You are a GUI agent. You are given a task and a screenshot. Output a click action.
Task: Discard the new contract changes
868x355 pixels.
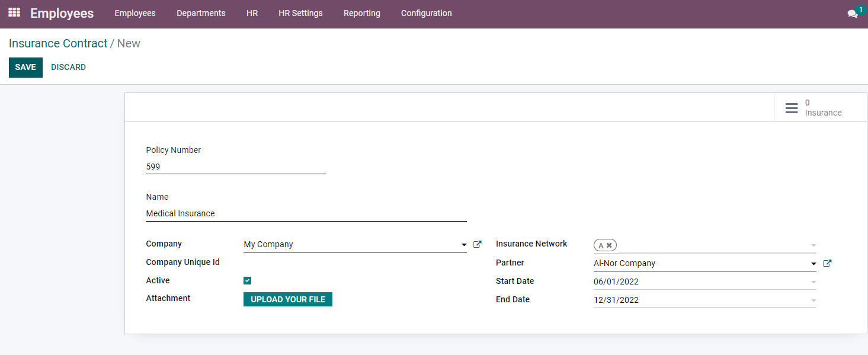68,68
